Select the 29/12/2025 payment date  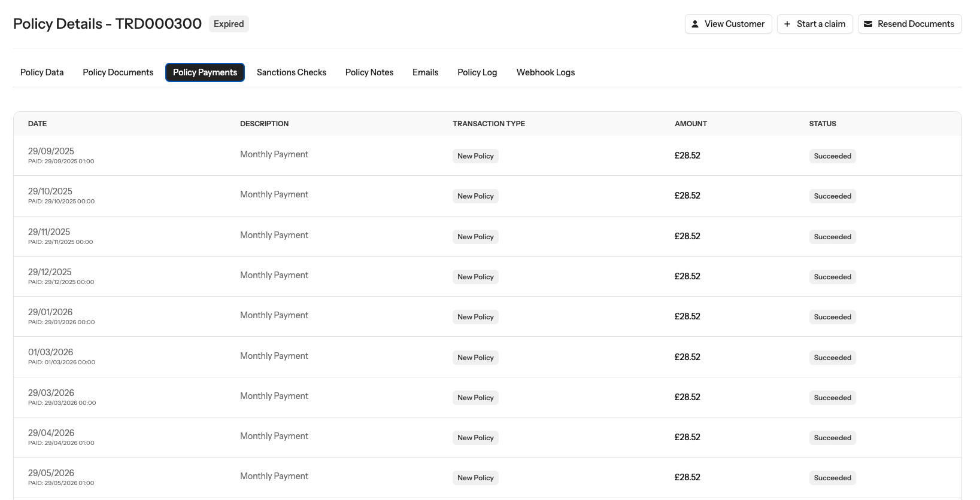pos(50,272)
